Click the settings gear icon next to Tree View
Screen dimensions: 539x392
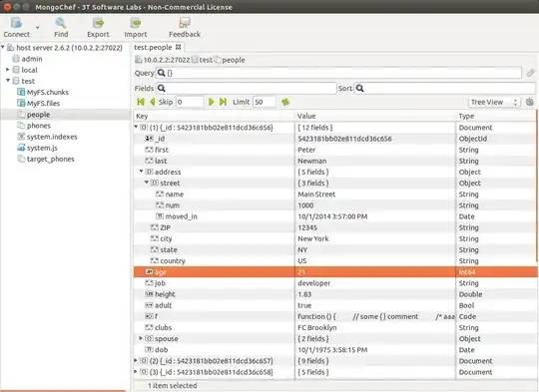[x=530, y=102]
